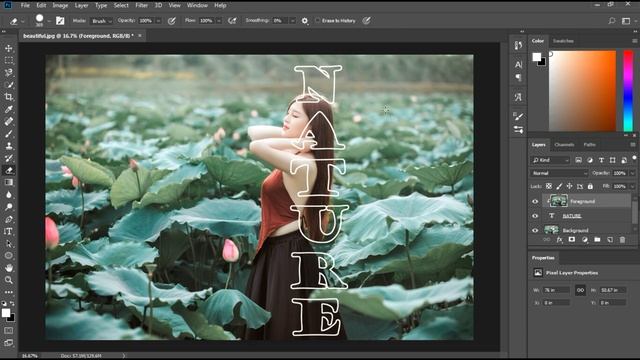Image resolution: width=640 pixels, height=360 pixels.
Task: Select the Crop tool
Action: (9, 97)
